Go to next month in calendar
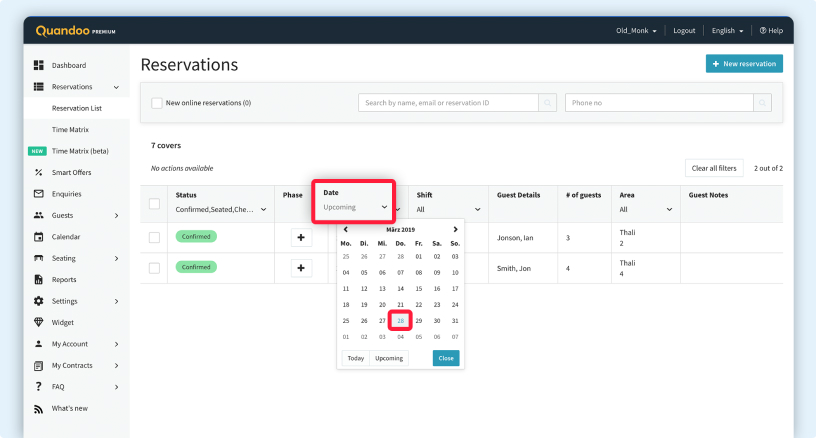816x438 pixels. 455,230
